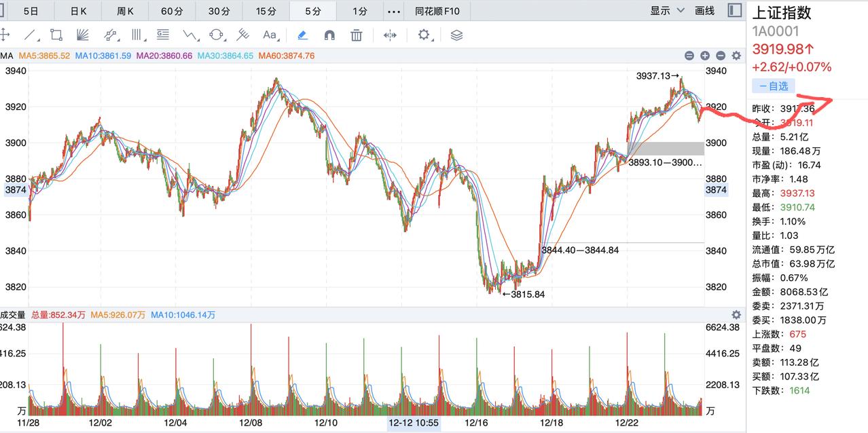The image size is (868, 433).
Task: Select the golden ratio levels tool
Action: click(163, 35)
